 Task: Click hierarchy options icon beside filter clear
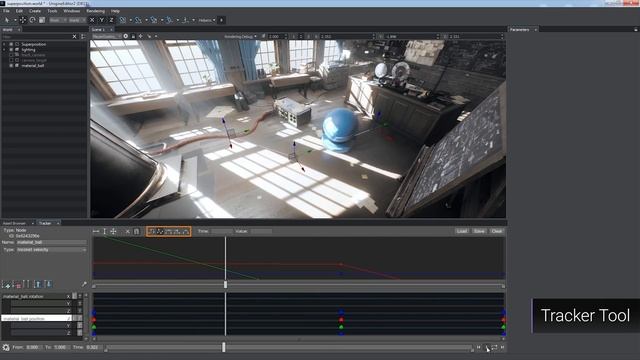[x=83, y=36]
